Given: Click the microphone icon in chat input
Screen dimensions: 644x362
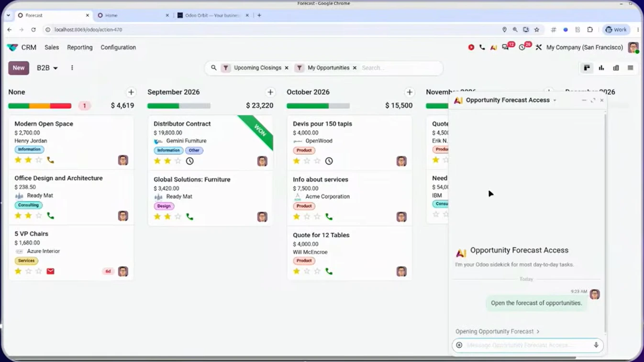Looking at the screenshot, I should (596, 345).
